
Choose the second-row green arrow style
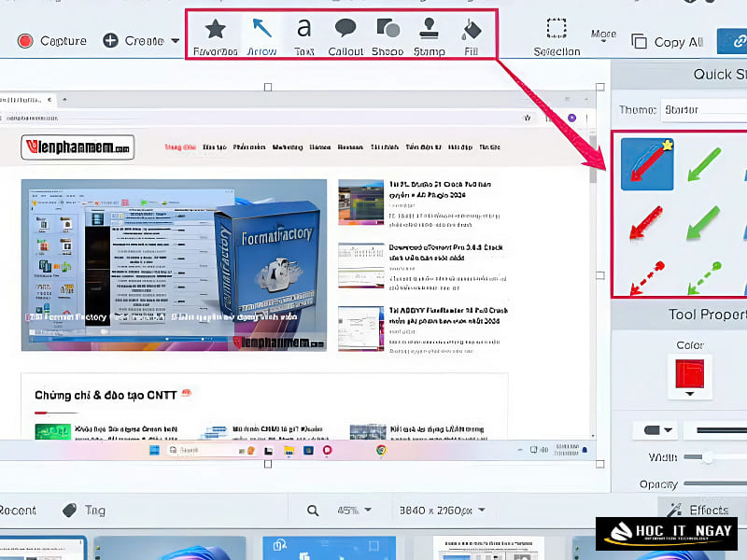703,222
